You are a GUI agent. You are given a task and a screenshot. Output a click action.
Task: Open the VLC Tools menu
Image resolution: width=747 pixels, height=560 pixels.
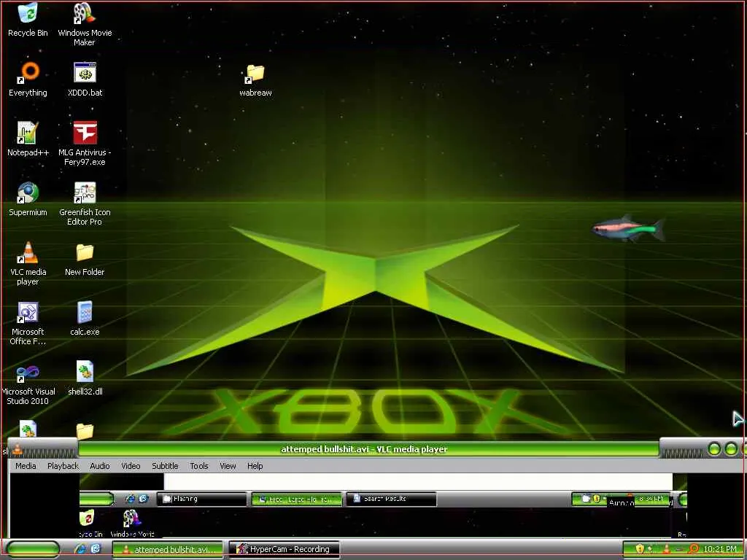198,466
